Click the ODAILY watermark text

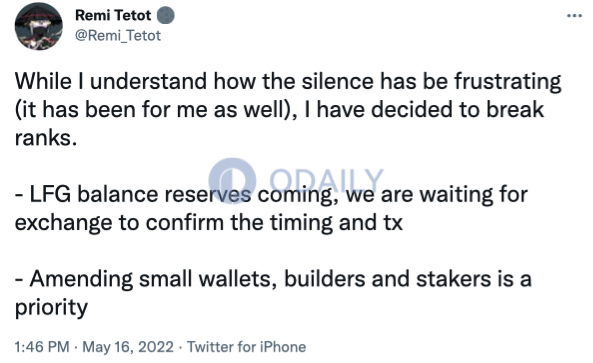click(327, 181)
